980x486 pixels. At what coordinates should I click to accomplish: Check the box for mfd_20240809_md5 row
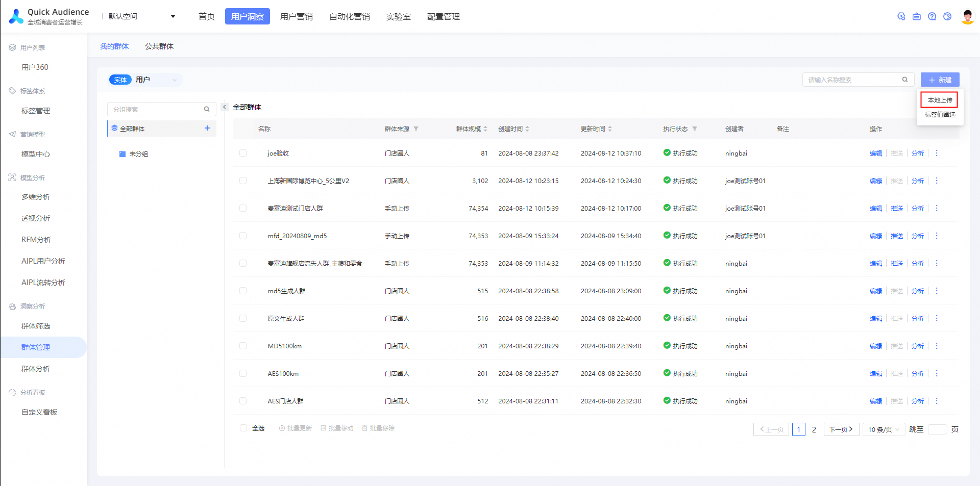click(243, 236)
